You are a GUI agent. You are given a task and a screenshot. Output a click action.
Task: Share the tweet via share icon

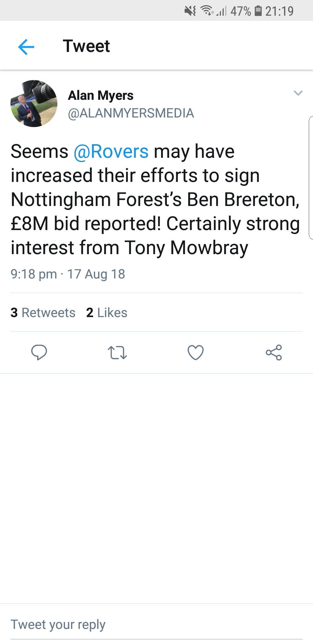(x=274, y=352)
